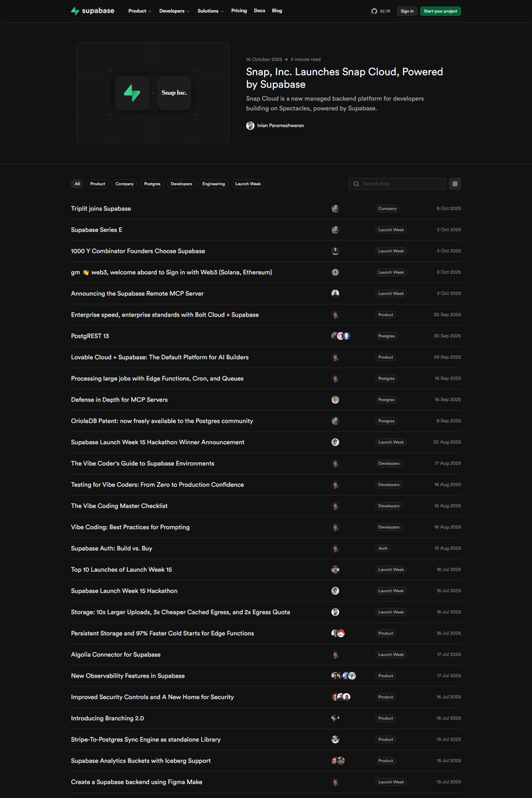The height and width of the screenshot is (798, 532).
Task: Open Vibe Coding: Best Practices for Prompting
Action: pos(130,527)
